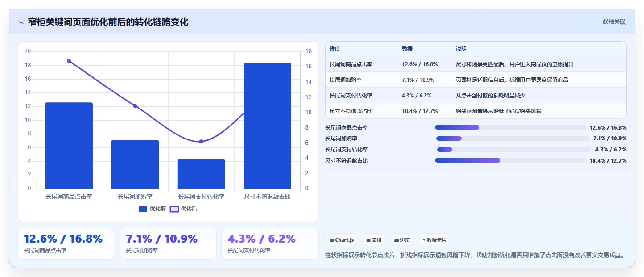Image resolution: width=644 pixels, height=277 pixels.
Task: Click 长尾词支付转化率 in the table's first column
Action: point(351,96)
